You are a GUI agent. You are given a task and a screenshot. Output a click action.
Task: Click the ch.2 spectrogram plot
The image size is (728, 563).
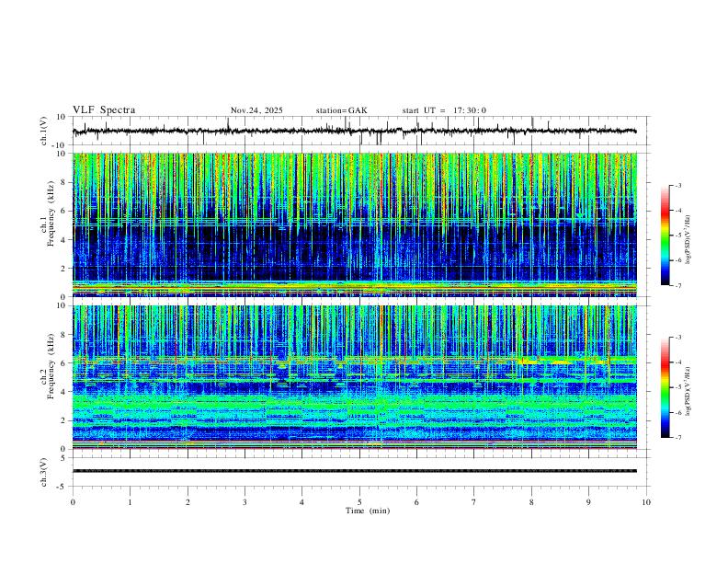tap(355, 377)
